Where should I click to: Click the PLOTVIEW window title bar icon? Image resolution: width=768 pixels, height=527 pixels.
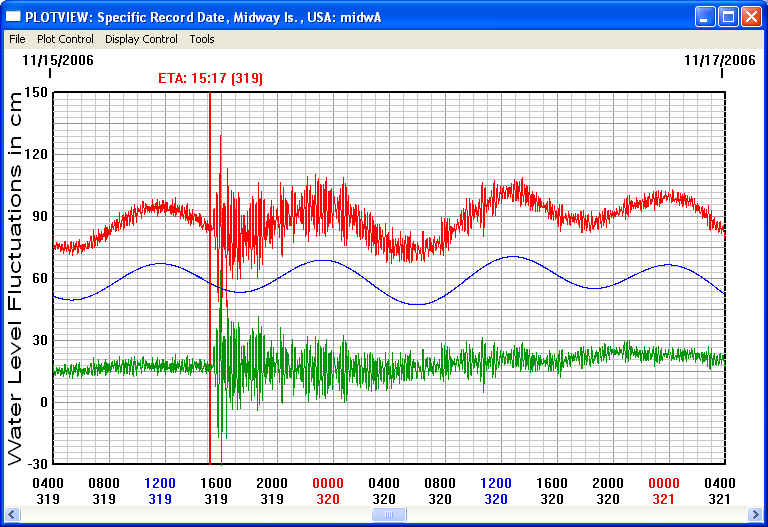point(13,17)
